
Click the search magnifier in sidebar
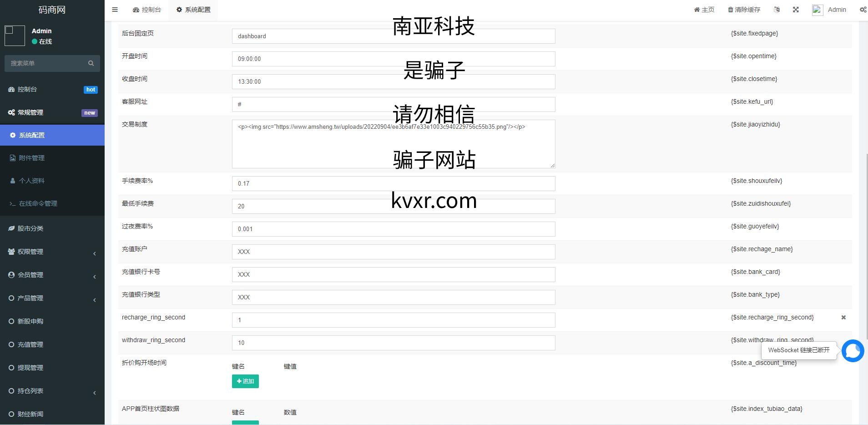[x=91, y=63]
